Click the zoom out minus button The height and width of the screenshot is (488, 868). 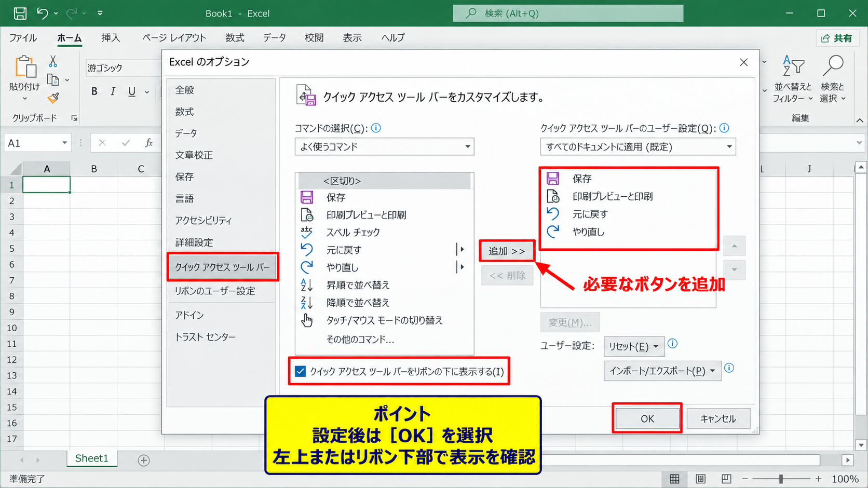745,479
